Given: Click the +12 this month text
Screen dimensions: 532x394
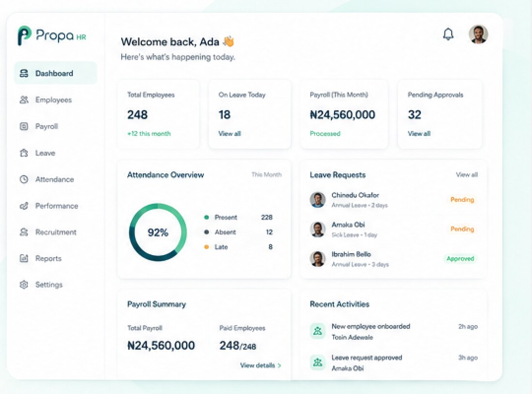Looking at the screenshot, I should click(149, 133).
